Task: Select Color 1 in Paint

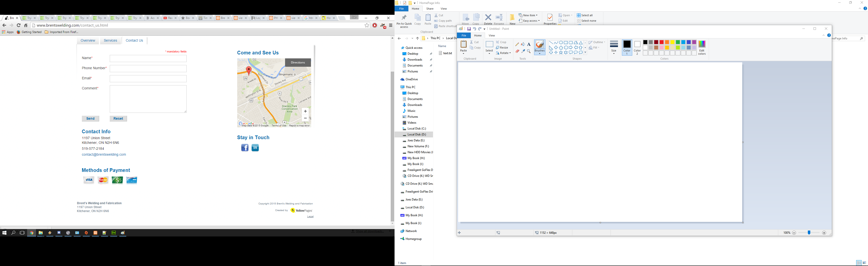Action: (x=627, y=48)
